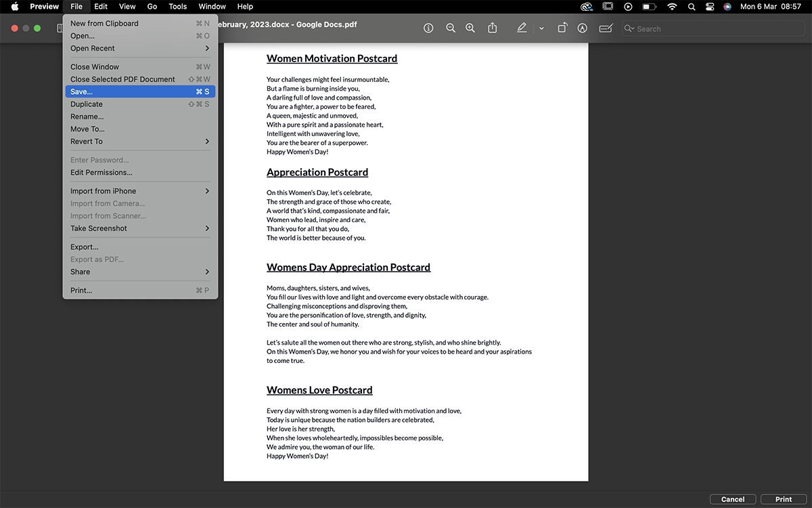
Task: Expand the Import from iPhone submenu
Action: [x=140, y=191]
